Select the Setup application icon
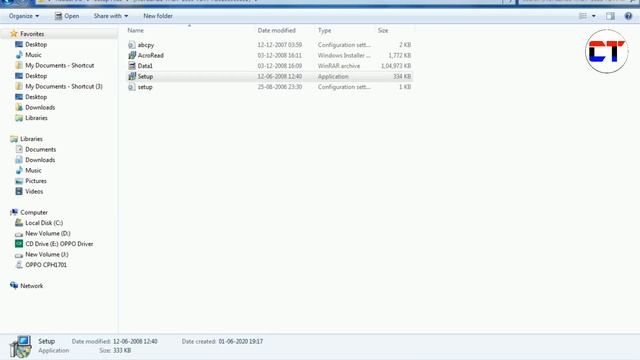Screen dimensions: 640x360 point(131,76)
